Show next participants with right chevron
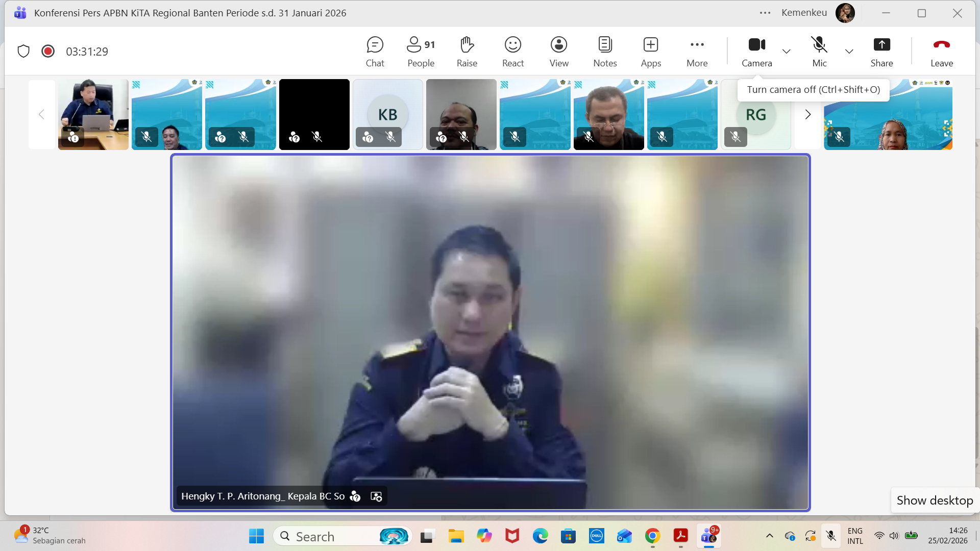 [807, 115]
